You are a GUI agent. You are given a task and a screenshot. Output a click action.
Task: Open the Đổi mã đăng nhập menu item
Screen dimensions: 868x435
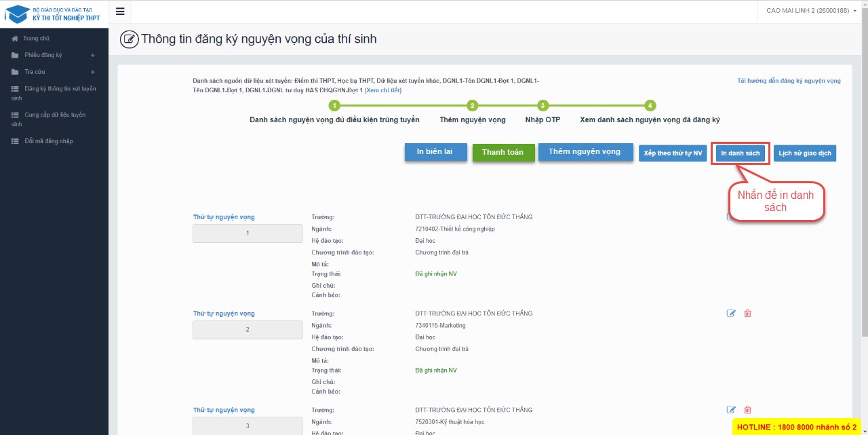[x=47, y=141]
